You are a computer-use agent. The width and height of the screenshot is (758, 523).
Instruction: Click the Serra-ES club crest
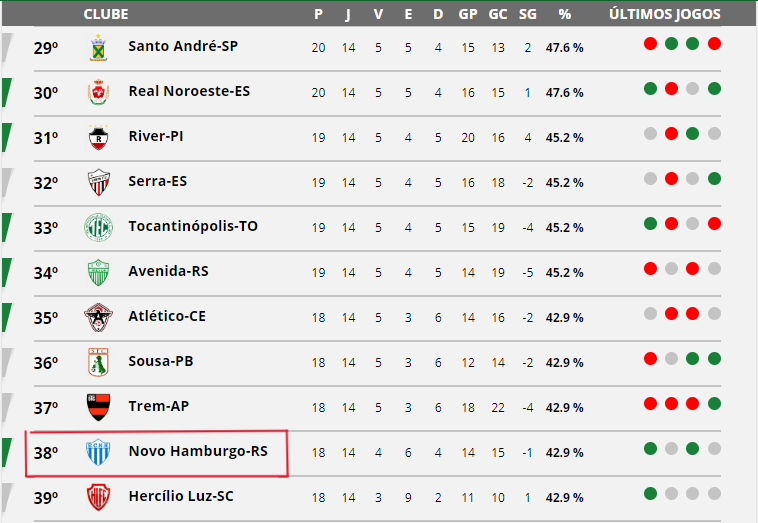tap(99, 182)
